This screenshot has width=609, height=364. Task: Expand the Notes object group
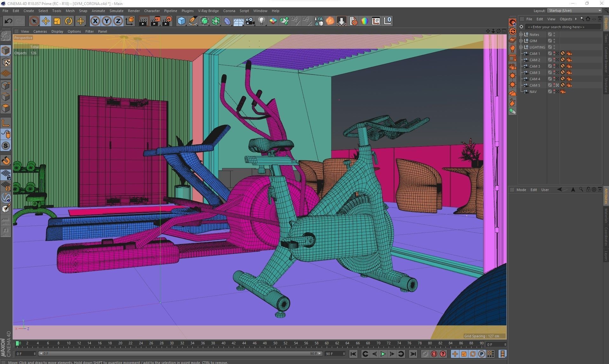[521, 35]
